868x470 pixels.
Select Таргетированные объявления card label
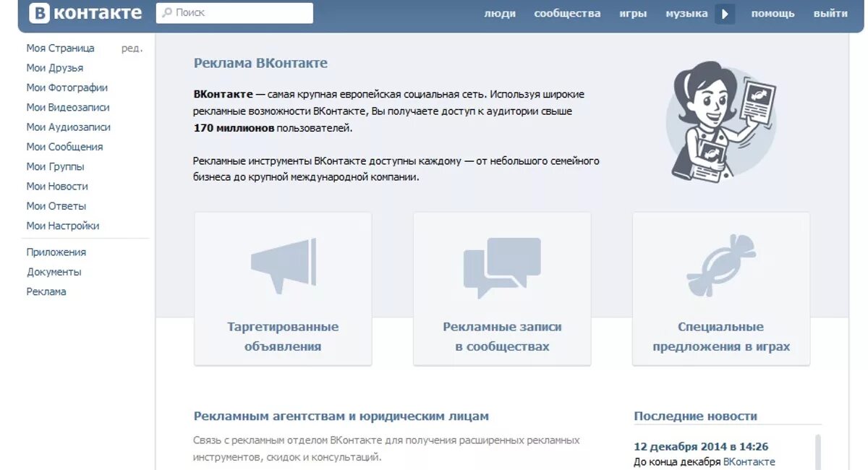283,336
